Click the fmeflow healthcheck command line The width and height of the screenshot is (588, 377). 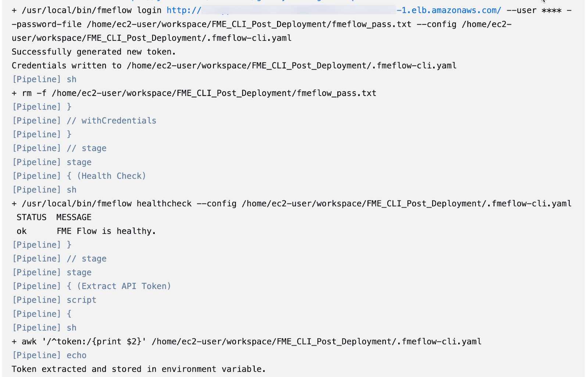(x=292, y=203)
